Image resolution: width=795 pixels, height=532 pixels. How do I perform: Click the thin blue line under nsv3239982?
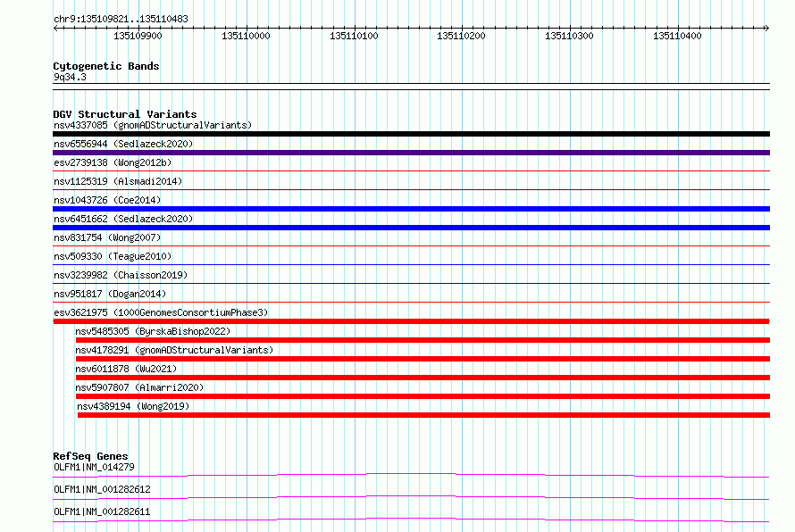[x=411, y=284]
